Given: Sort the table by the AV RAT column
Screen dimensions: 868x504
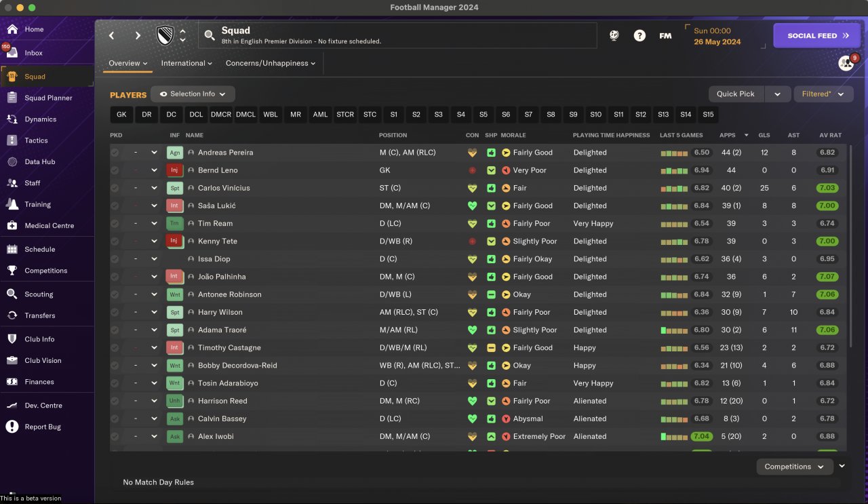Looking at the screenshot, I should click(x=830, y=135).
